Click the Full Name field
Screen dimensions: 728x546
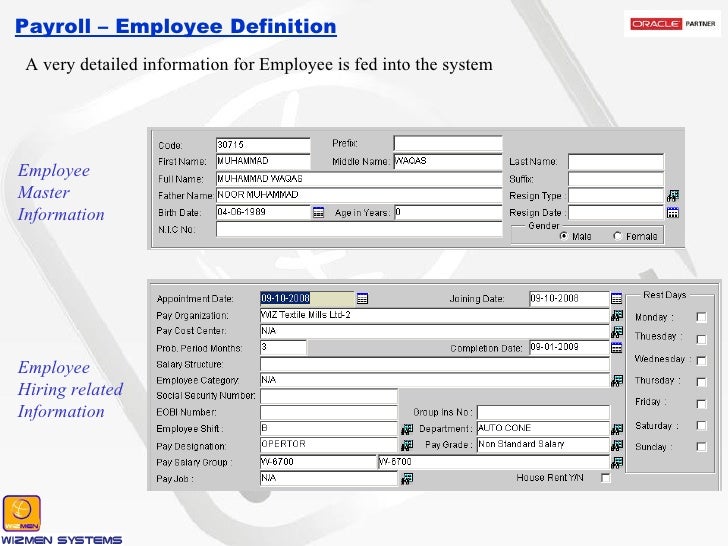point(359,179)
